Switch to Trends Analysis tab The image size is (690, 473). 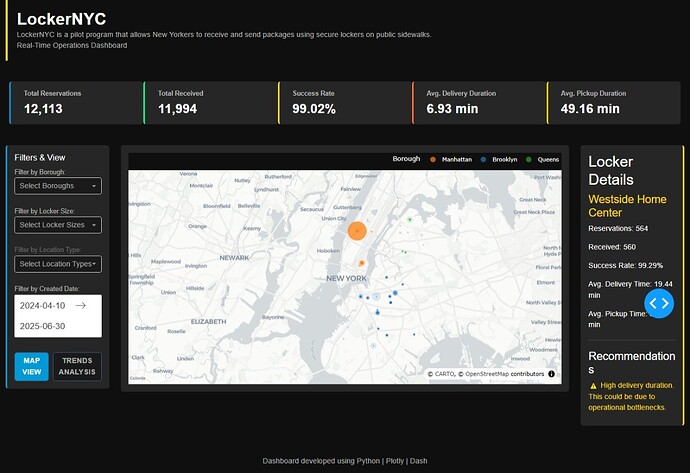coord(77,366)
